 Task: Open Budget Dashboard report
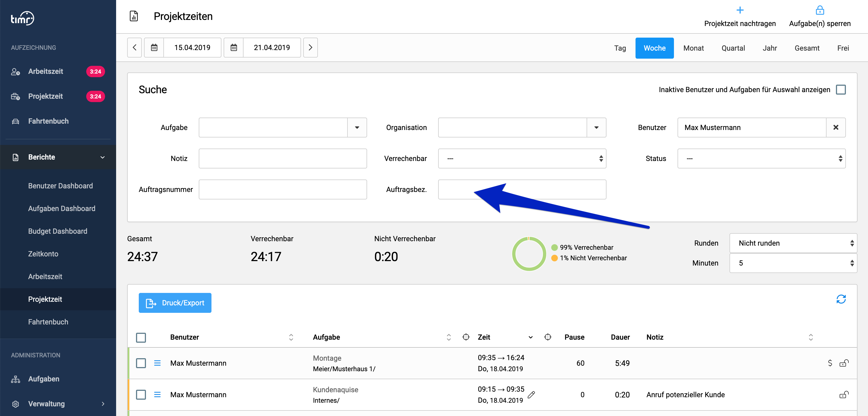(x=57, y=231)
